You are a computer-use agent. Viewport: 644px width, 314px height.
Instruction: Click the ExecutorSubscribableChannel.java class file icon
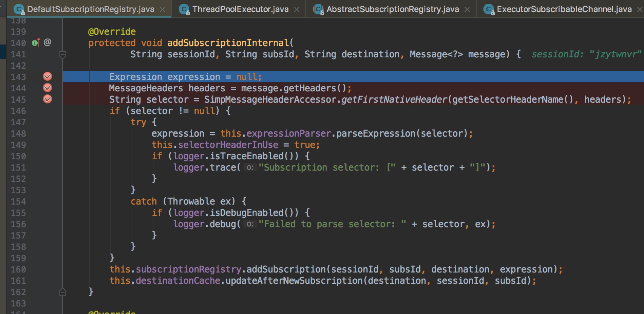489,9
